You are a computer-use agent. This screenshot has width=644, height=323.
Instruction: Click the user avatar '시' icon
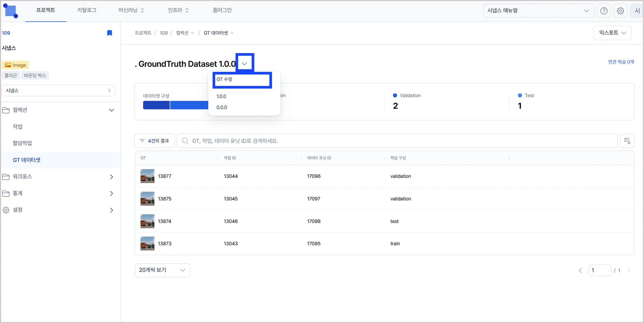(x=637, y=11)
